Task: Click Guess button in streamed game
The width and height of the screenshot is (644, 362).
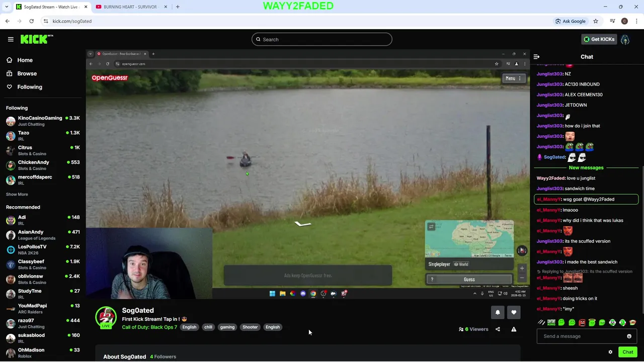Action: 469,280
